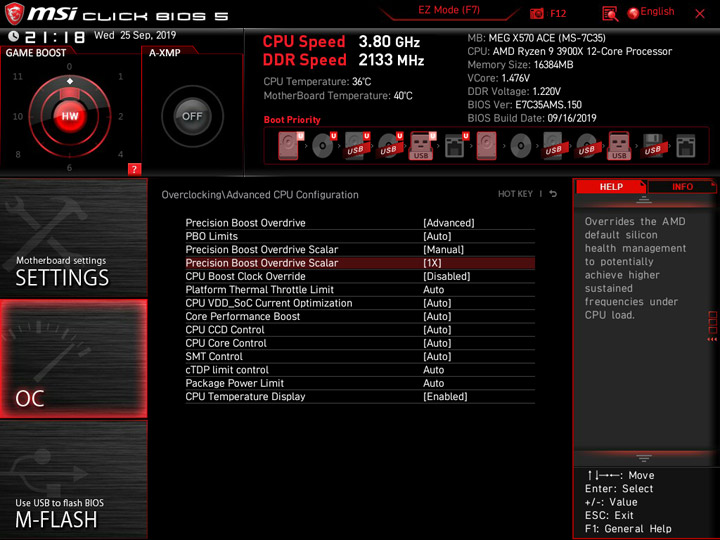Take a screenshot with the F12 camera icon
Image resolution: width=720 pixels, height=540 pixels.
536,13
